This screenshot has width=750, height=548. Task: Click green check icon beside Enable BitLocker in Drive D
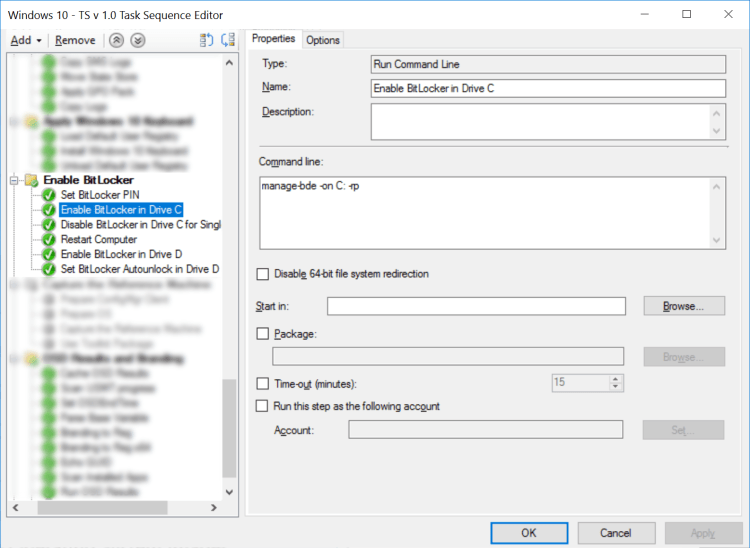[x=49, y=255]
